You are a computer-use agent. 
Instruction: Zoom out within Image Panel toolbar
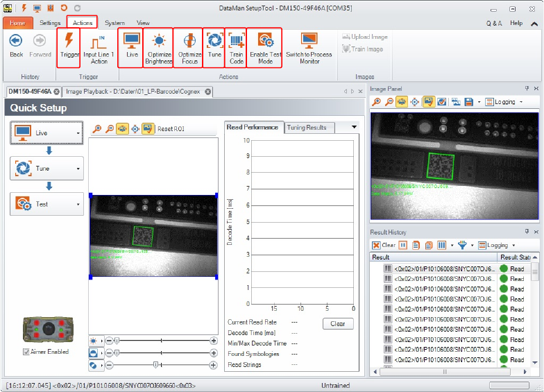[389, 101]
